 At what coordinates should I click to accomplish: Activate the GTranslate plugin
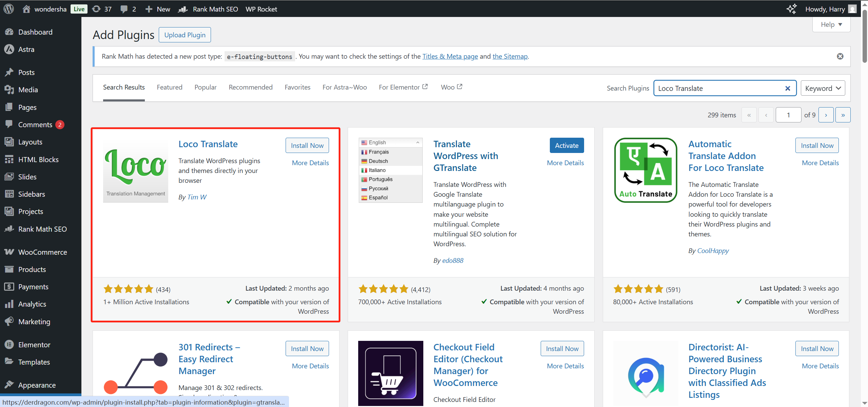(x=566, y=146)
